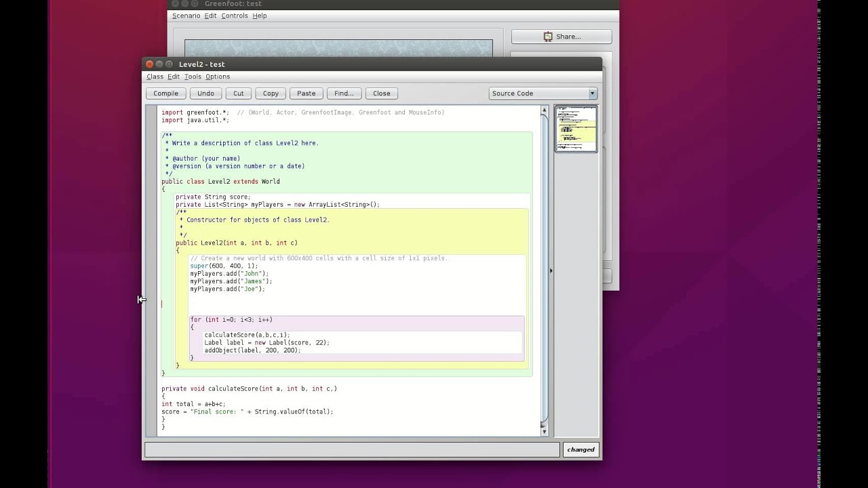Click the 'private String score;' line
Viewport: 868px width, 488px height.
click(x=213, y=197)
